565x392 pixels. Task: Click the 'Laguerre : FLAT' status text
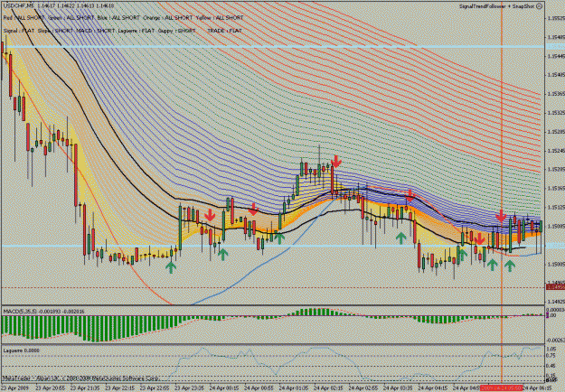(137, 31)
